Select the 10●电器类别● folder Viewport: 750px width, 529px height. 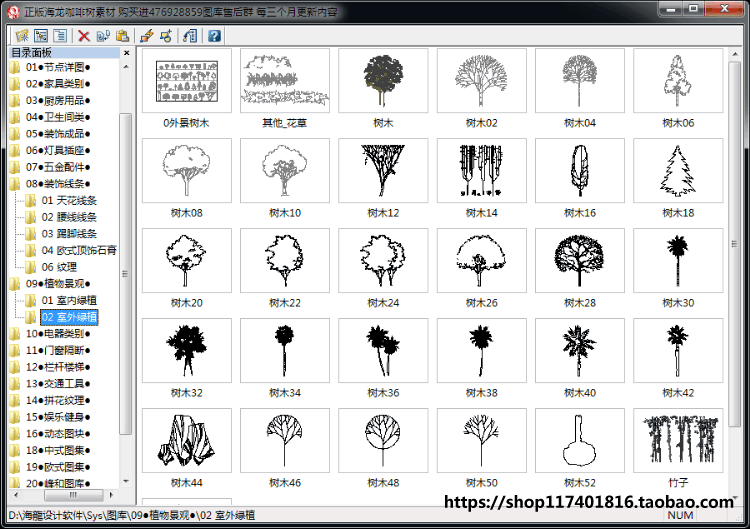(58, 333)
